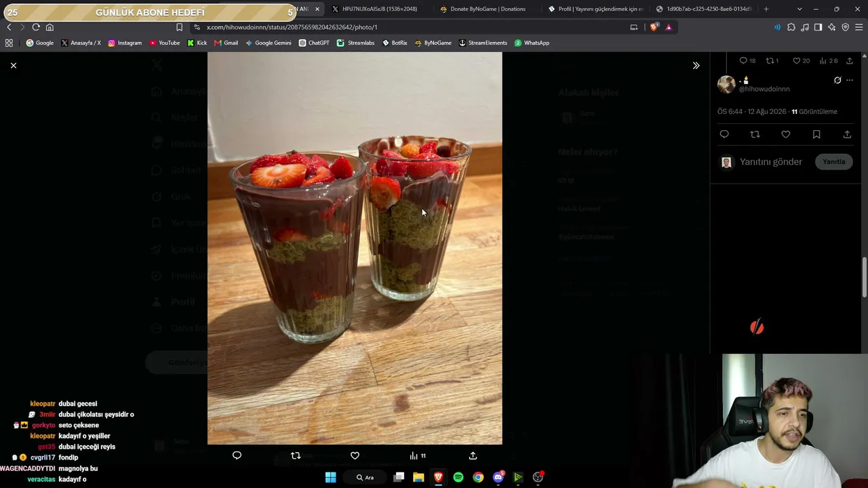Open the '11 Görüntüleme' view count link
This screenshot has height=488, width=868.
click(x=814, y=111)
